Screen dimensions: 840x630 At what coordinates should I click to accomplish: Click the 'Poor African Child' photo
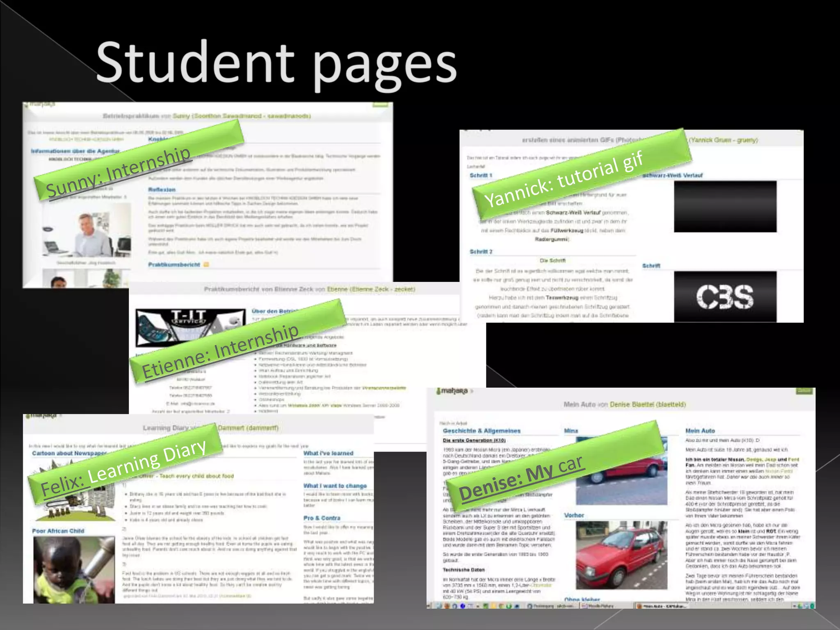(x=74, y=569)
